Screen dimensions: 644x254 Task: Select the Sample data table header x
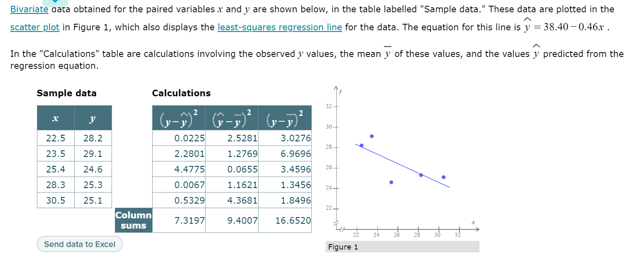(55, 118)
